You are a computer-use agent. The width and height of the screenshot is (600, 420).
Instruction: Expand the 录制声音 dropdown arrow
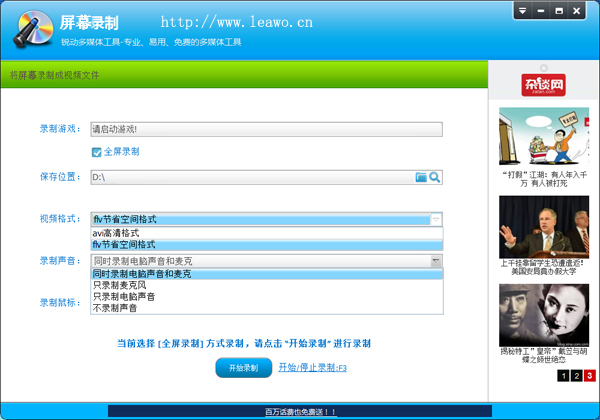click(435, 260)
